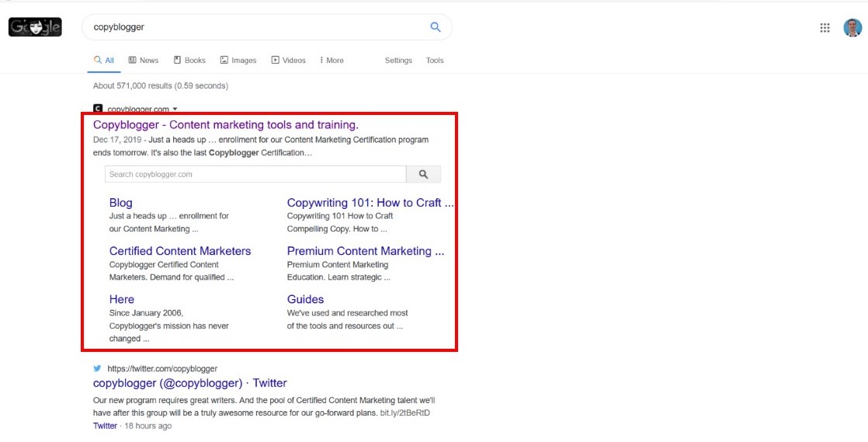Viewport: 868px width, 442px height.
Task: Click the Twitter bird icon
Action: (98, 368)
